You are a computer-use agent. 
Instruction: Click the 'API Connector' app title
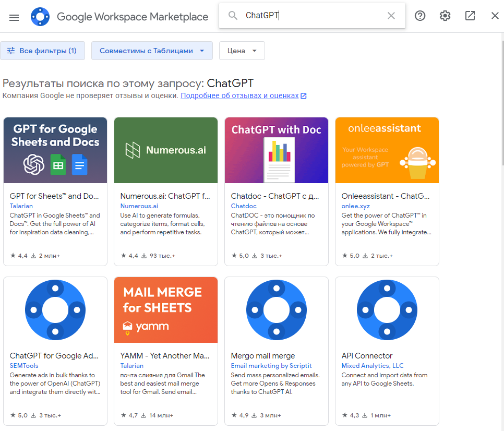[367, 356]
